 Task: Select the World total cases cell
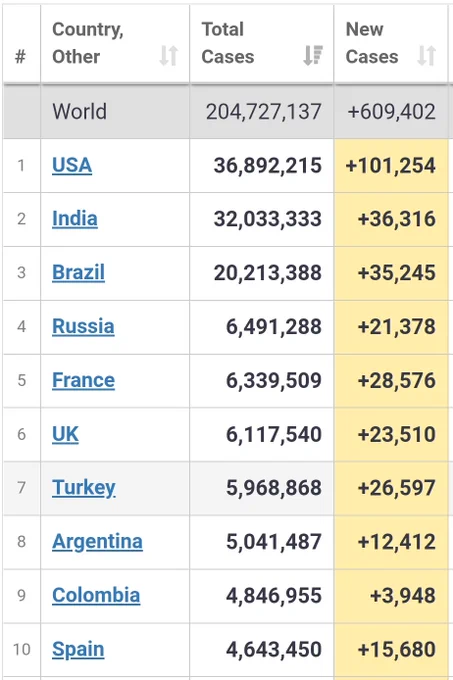point(262,111)
